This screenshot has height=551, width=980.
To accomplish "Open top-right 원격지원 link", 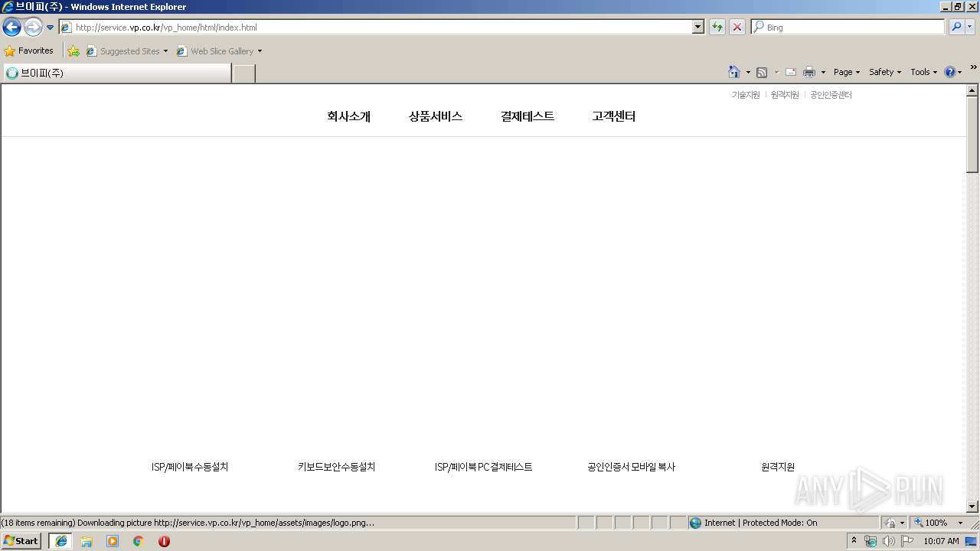I will click(785, 95).
